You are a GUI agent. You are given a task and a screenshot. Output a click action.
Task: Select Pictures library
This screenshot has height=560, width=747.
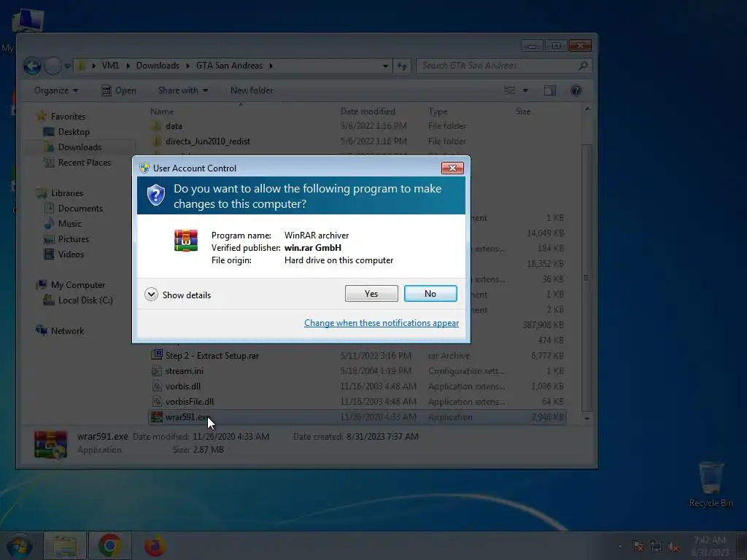coord(74,239)
